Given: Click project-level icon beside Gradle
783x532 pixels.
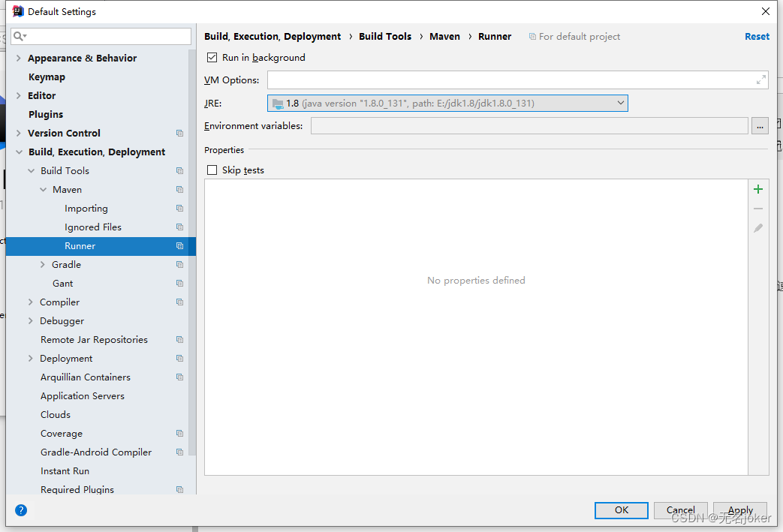Looking at the screenshot, I should [179, 265].
